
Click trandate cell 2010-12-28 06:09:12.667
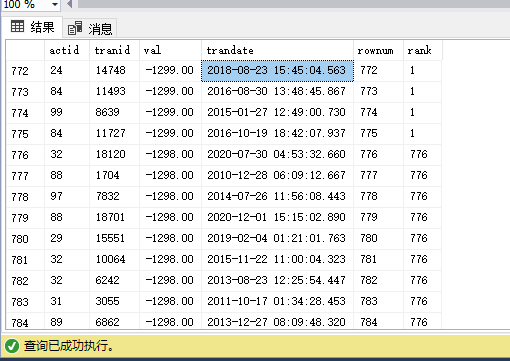click(277, 176)
